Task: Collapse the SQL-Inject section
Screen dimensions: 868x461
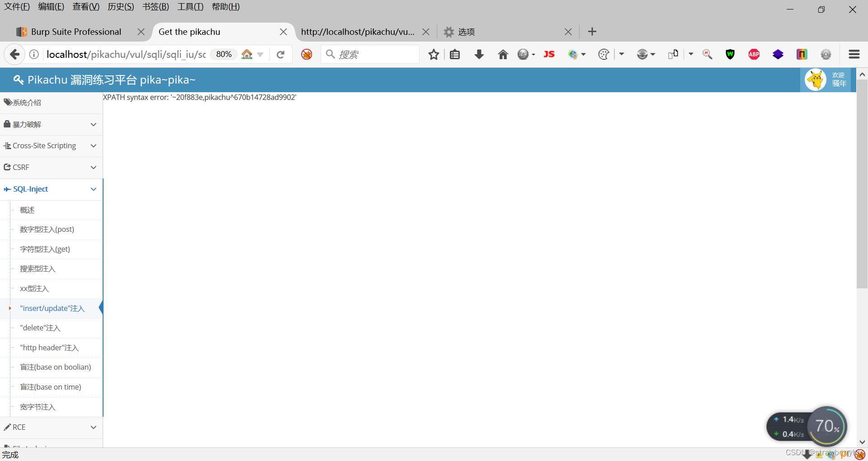Action: point(94,189)
